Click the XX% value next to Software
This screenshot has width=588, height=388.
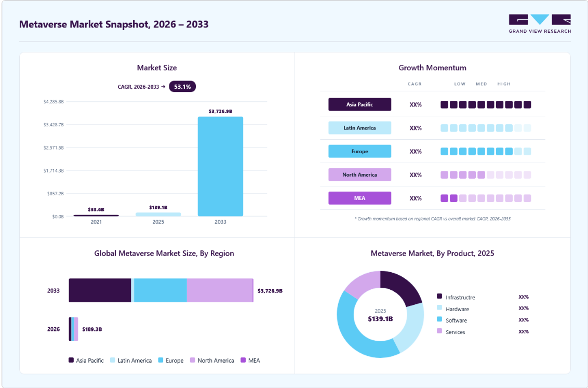pos(524,320)
